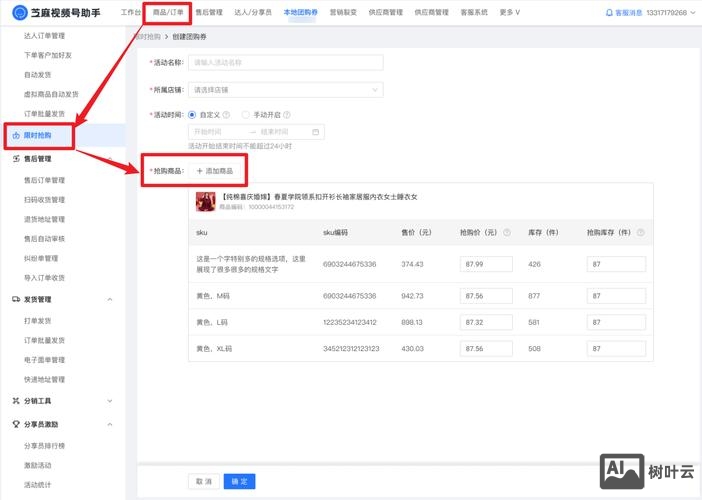
Task: Open 纠纷单管理 in sidebar
Action: 41,258
